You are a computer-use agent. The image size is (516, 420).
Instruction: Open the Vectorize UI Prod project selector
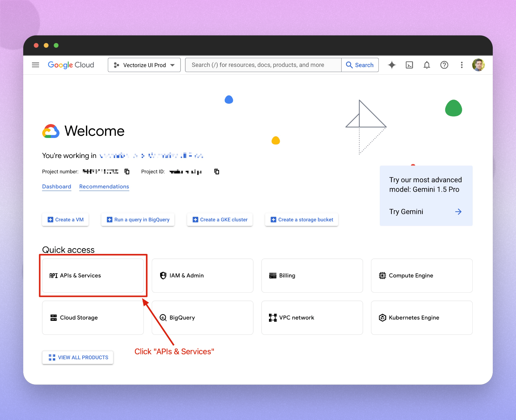click(x=144, y=65)
